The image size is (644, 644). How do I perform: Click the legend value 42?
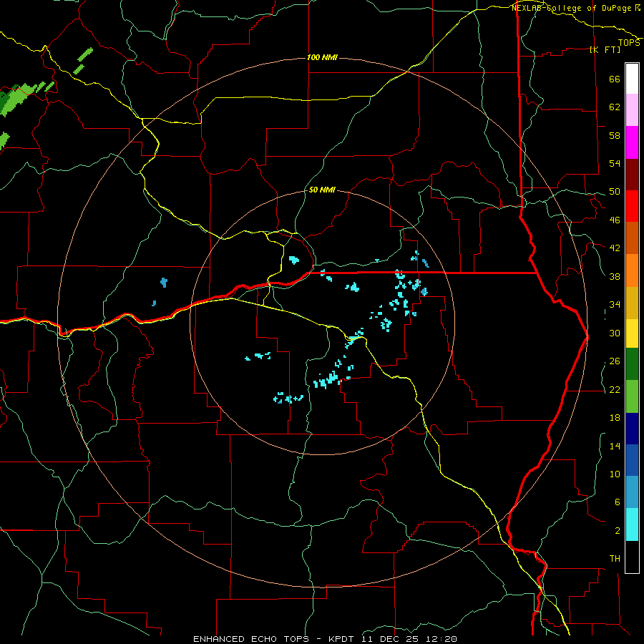click(615, 248)
